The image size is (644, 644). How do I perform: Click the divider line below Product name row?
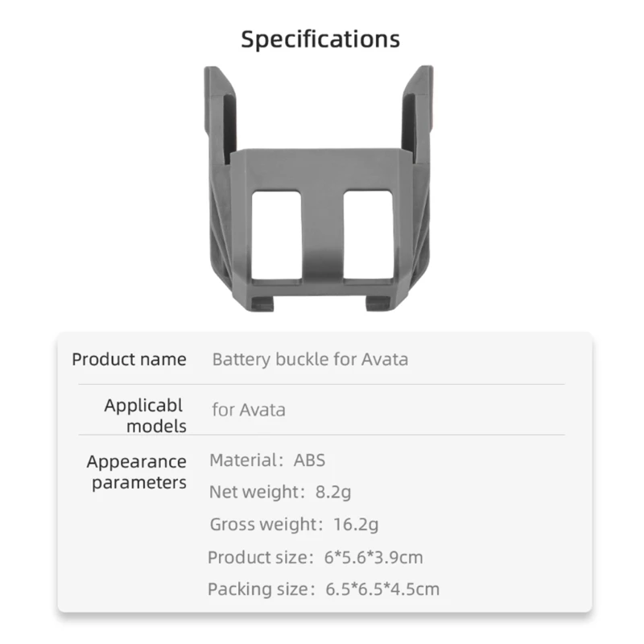pos(322,384)
